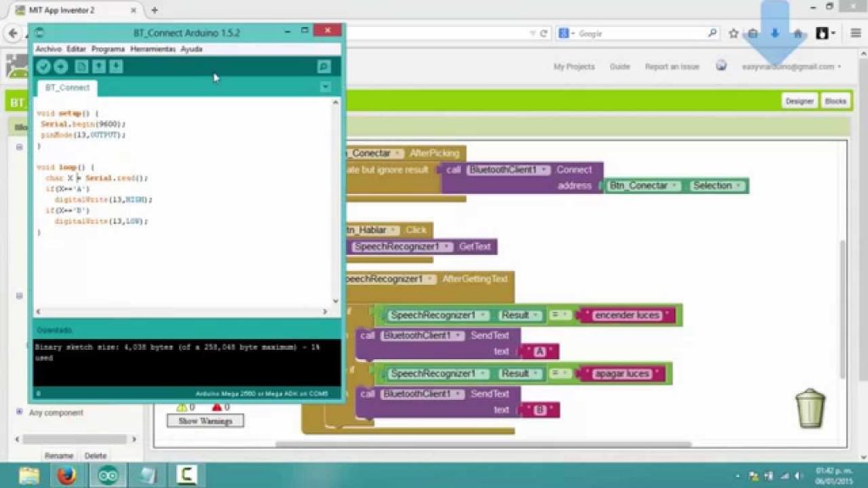Click the 'encender luces' text block
Screen dimensions: 868x488
click(x=627, y=315)
